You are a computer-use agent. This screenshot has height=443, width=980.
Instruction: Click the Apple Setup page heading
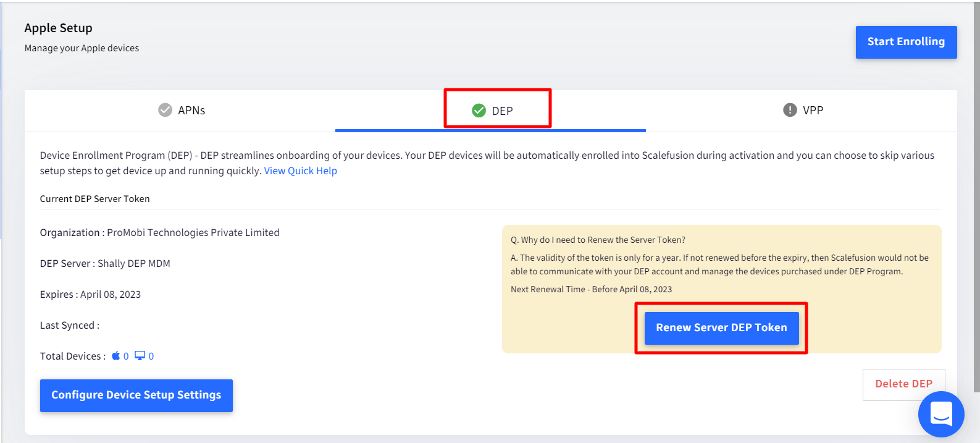tap(59, 28)
